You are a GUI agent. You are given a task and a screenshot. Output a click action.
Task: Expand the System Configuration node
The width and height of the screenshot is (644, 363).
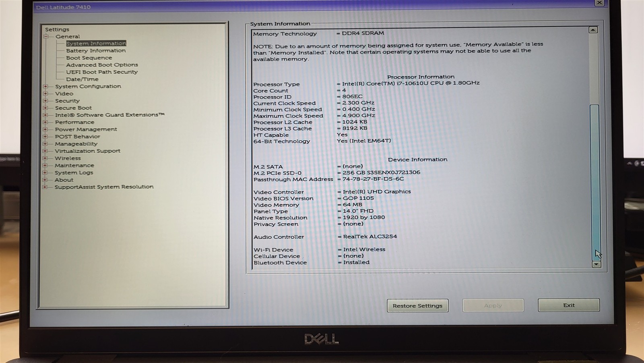click(45, 87)
